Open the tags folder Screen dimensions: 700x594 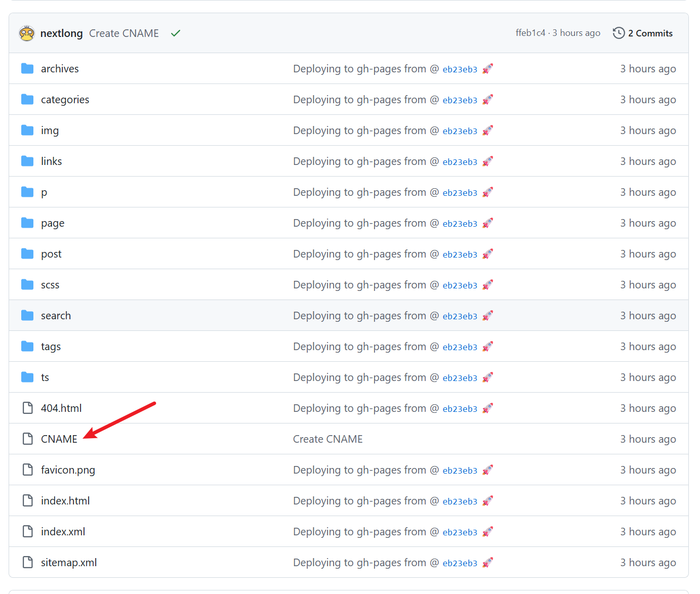(51, 347)
